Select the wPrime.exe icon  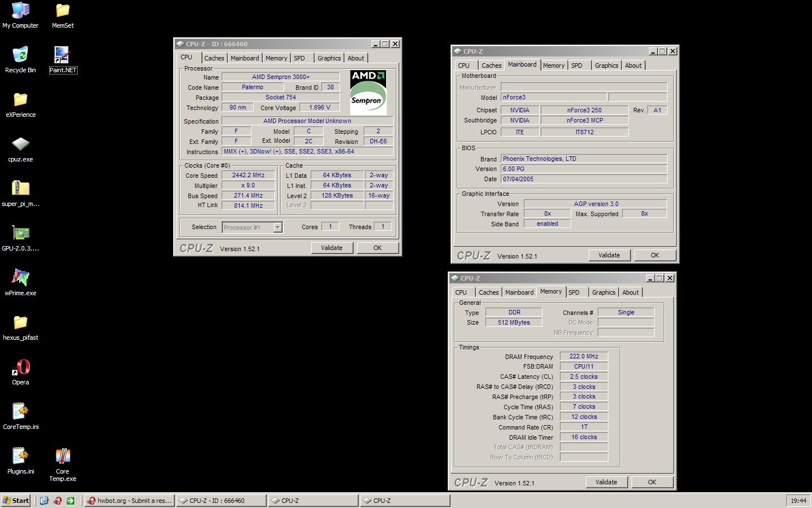[20, 278]
